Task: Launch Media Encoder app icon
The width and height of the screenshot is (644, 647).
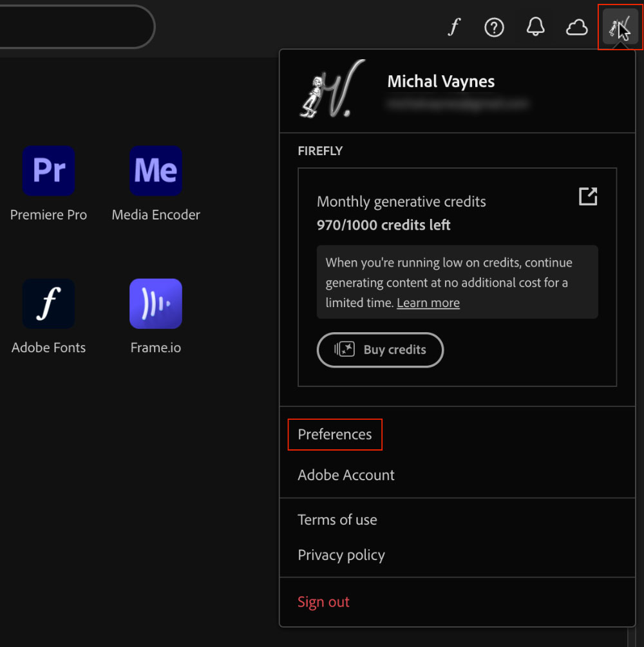Action: click(x=156, y=171)
